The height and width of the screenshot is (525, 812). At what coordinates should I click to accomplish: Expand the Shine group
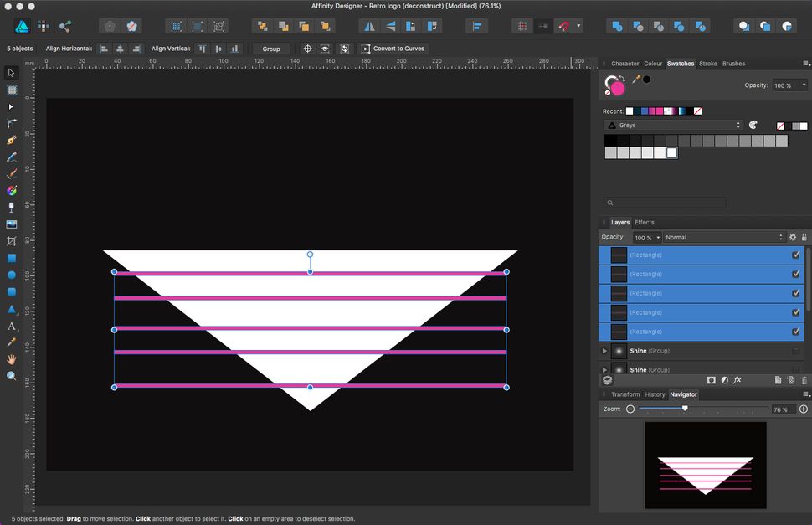(605, 351)
